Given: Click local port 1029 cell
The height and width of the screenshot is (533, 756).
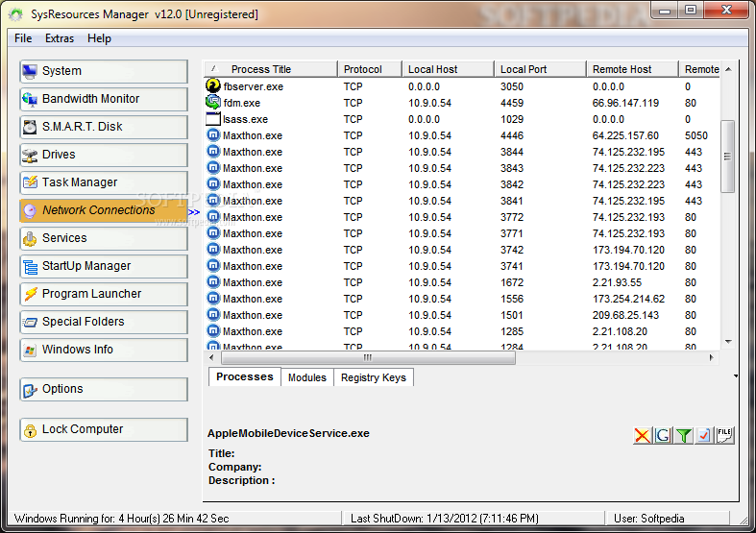Looking at the screenshot, I should [512, 119].
